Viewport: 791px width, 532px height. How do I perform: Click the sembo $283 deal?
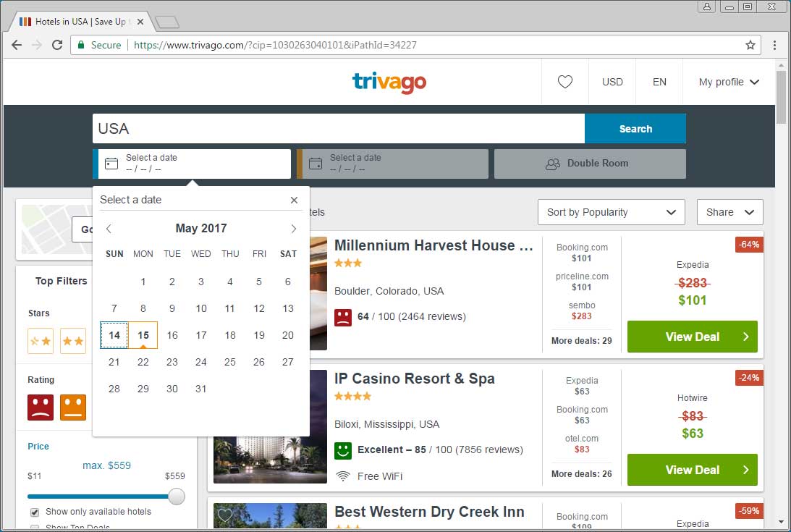pyautogui.click(x=582, y=311)
